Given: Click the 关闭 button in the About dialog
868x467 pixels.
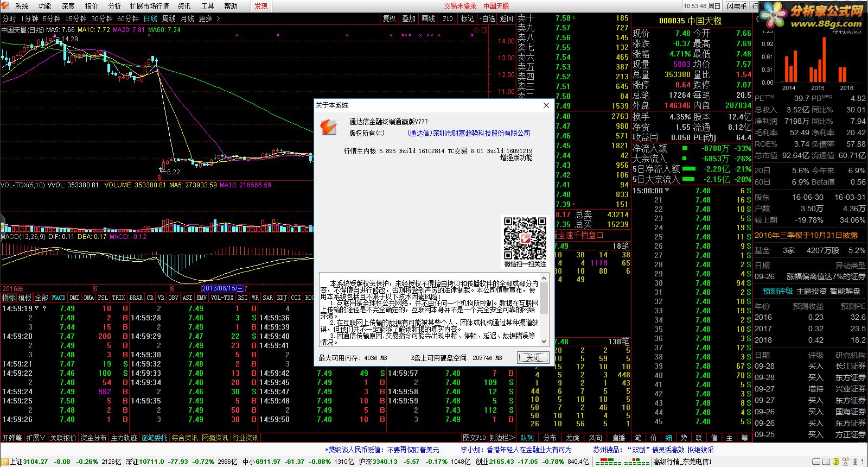Looking at the screenshot, I should click(x=533, y=357).
